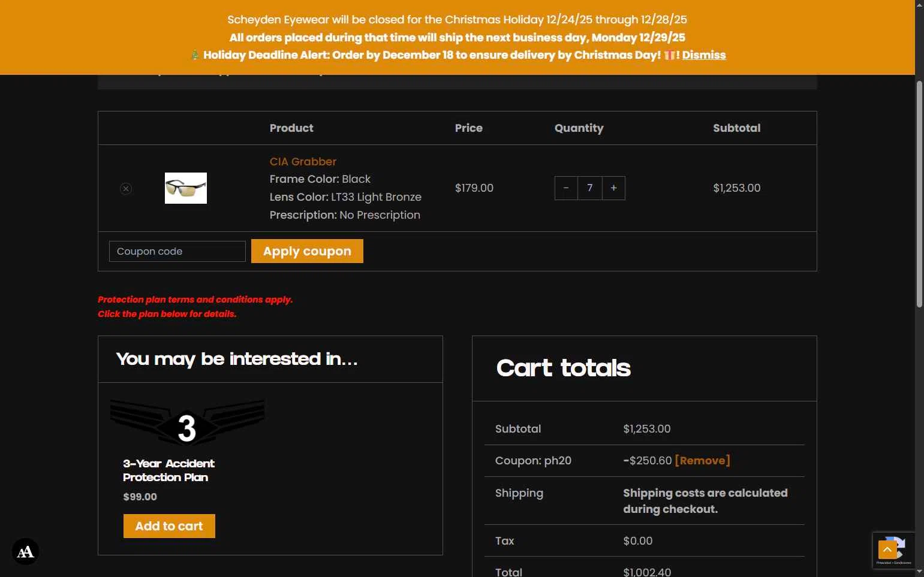The width and height of the screenshot is (924, 577).
Task: Click the Lens Color: LT33 Light Bronze text
Action: (x=345, y=197)
